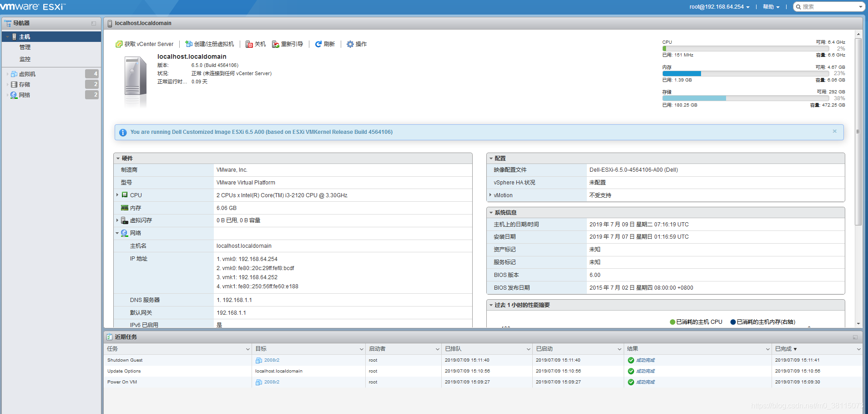The height and width of the screenshot is (414, 868).
Task: Select 主机 in the navigator
Action: coord(51,36)
